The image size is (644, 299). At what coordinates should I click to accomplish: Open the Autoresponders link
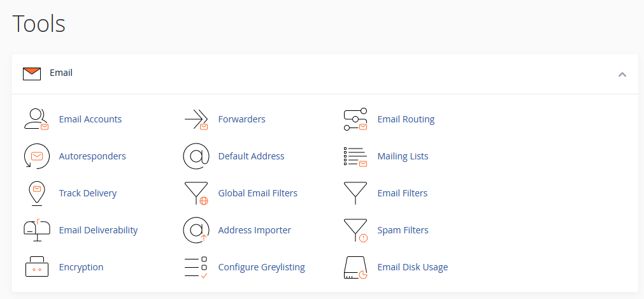point(92,156)
